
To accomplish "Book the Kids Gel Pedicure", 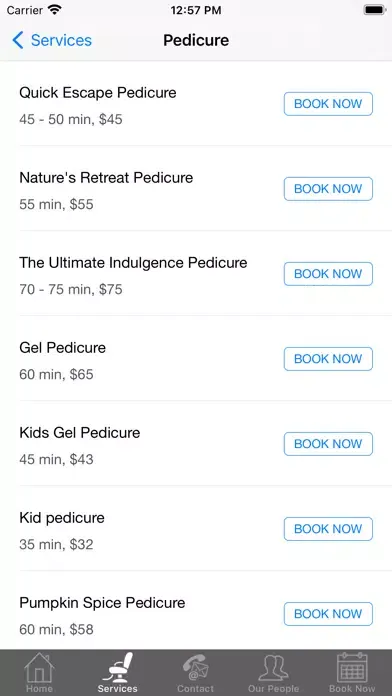I will pyautogui.click(x=328, y=444).
